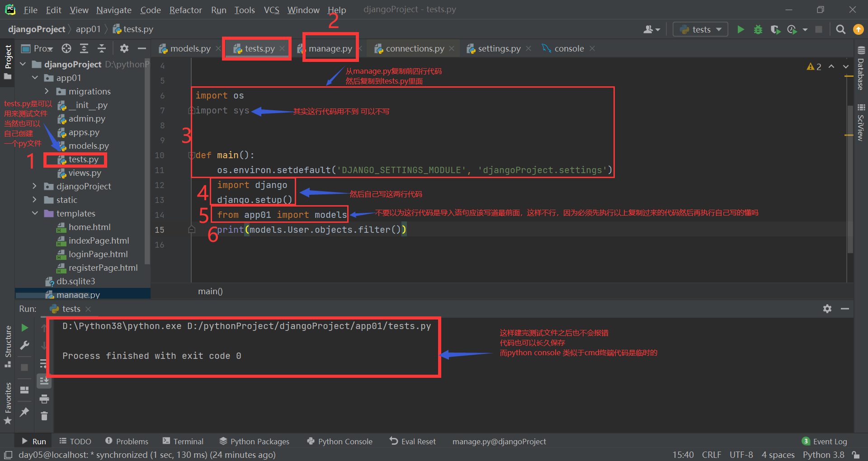868x461 pixels.
Task: Run with coverage shield icon
Action: [775, 29]
